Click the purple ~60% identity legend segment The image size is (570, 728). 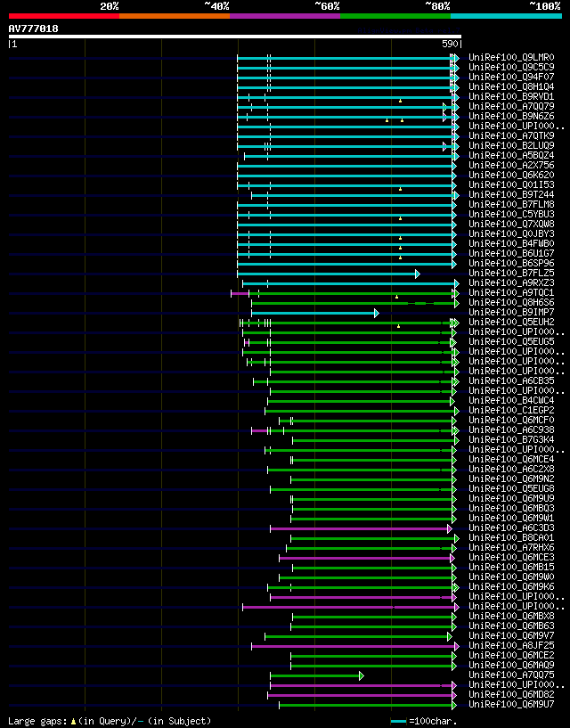click(285, 16)
